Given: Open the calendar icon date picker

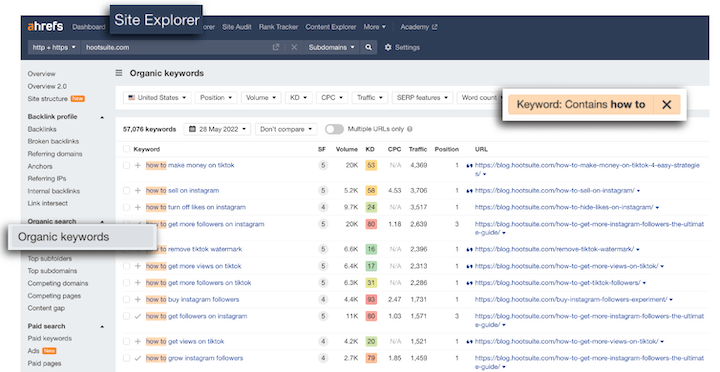Looking at the screenshot, I should pos(192,130).
